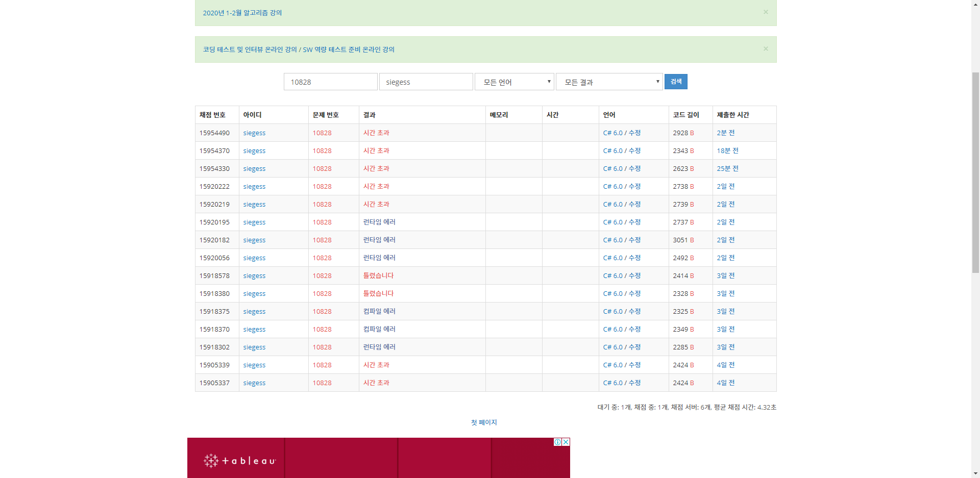Open siegess profile in submission 15920195 row

pos(254,222)
